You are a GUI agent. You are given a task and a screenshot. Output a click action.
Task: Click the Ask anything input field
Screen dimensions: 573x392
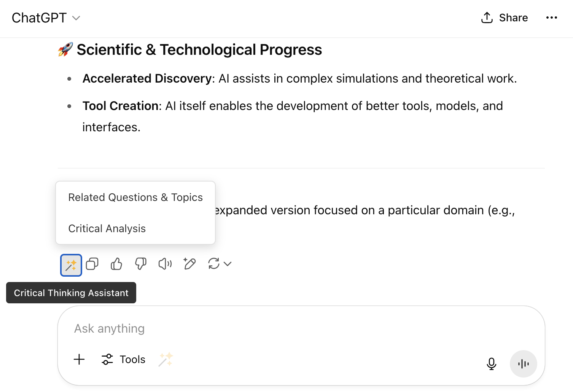(x=266, y=328)
